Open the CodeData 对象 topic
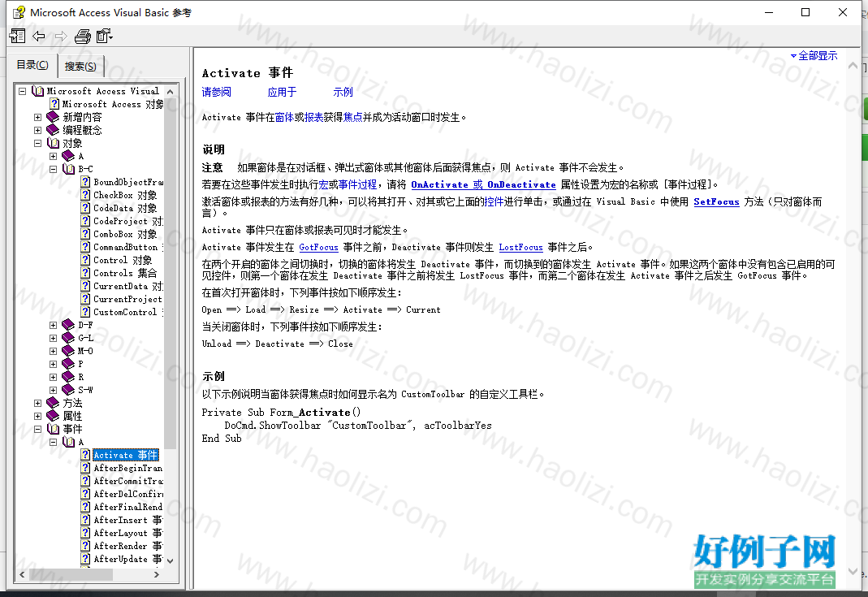Screen dimensions: 868x597 click(x=125, y=208)
